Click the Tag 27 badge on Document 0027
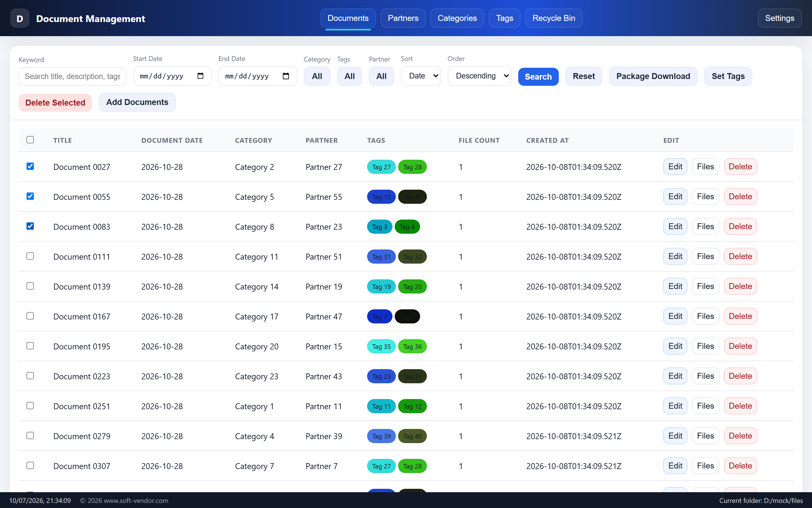812x508 pixels. tap(381, 167)
